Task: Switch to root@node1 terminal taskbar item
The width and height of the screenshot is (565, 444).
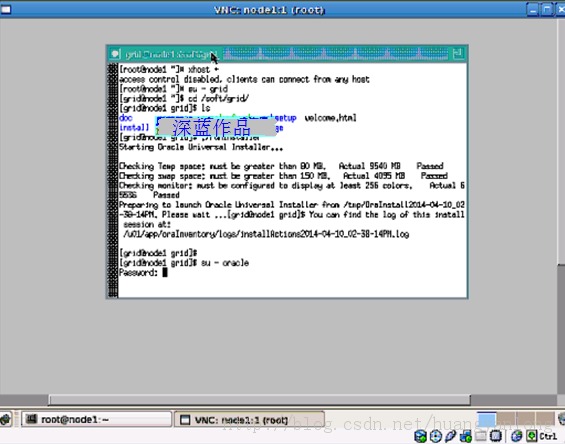Action: (97, 419)
